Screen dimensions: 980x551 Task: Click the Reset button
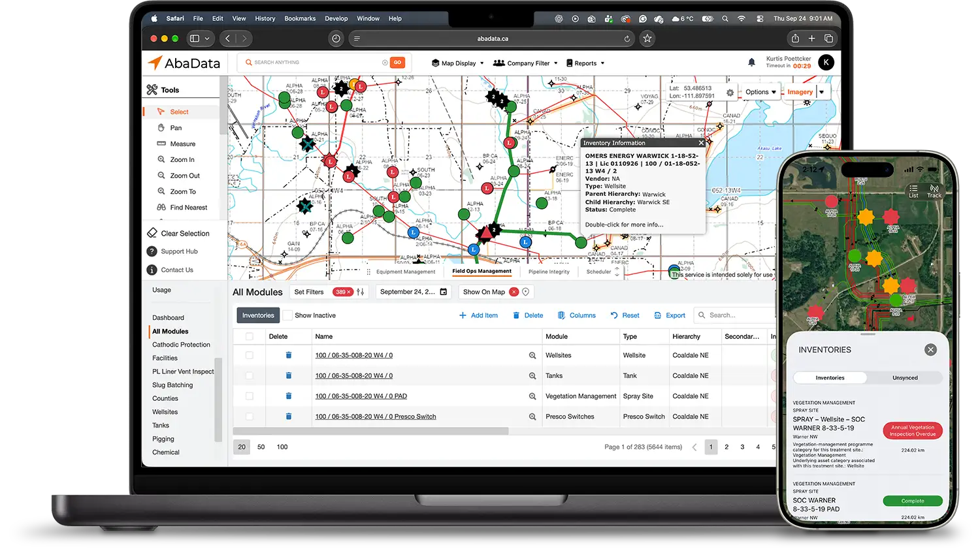pos(625,315)
